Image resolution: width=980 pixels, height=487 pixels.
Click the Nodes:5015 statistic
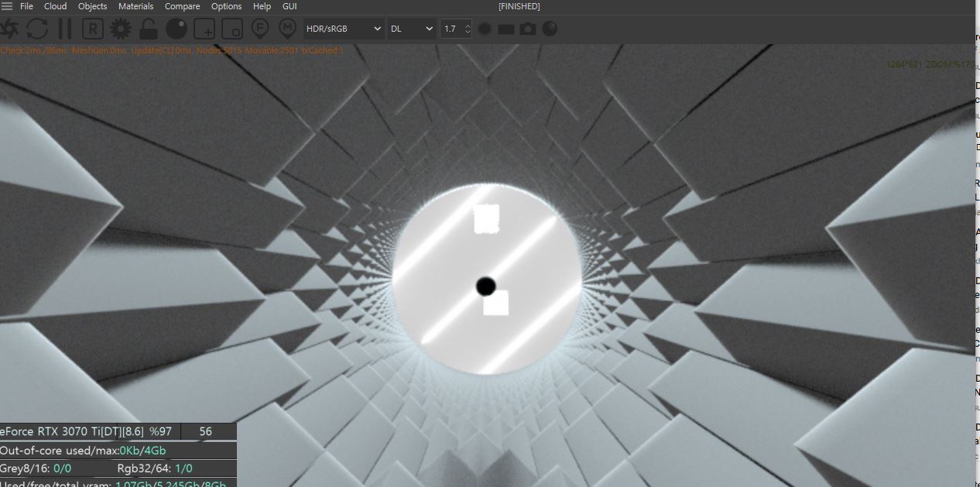tap(220, 50)
